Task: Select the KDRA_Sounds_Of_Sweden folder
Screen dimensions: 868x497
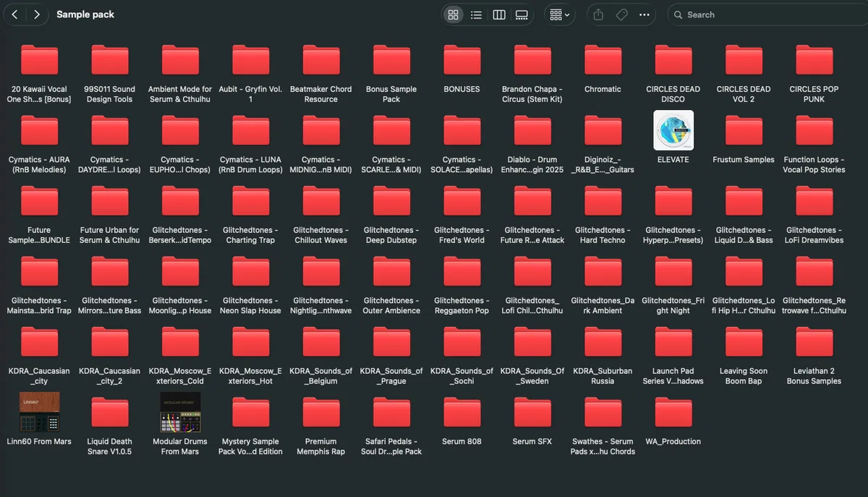Action: tap(532, 343)
